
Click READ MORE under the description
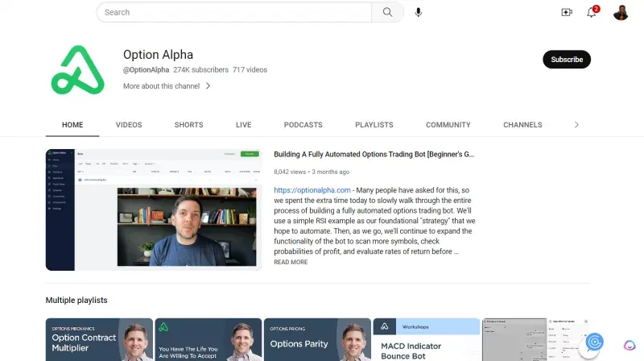coord(291,263)
